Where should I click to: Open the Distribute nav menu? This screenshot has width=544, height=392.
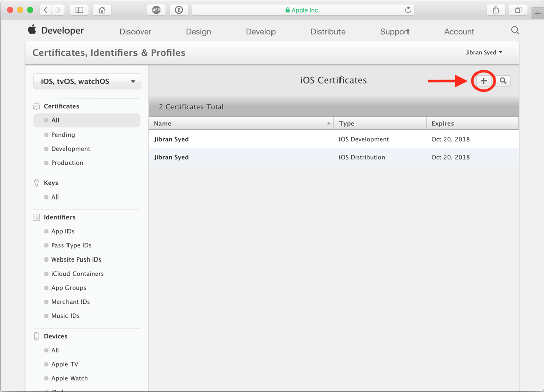(328, 32)
